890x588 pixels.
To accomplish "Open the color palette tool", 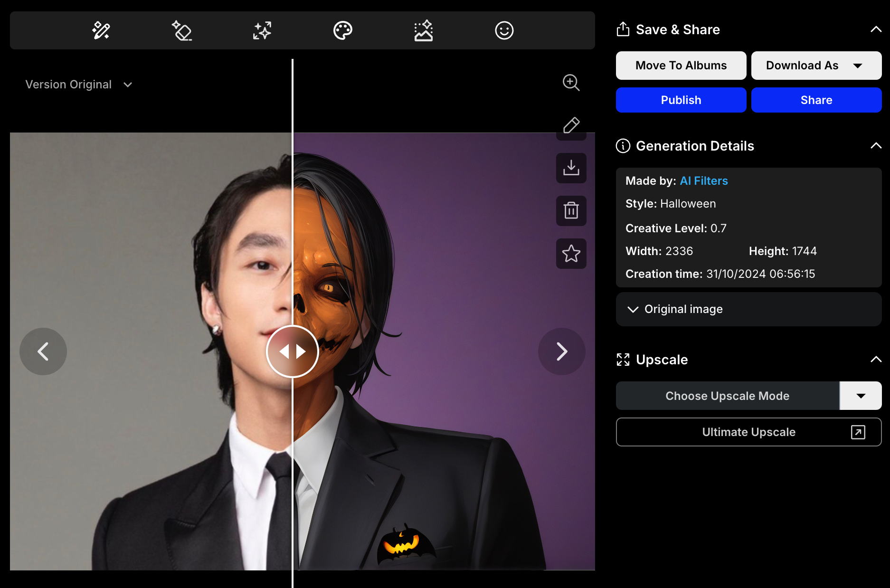I will pos(343,30).
